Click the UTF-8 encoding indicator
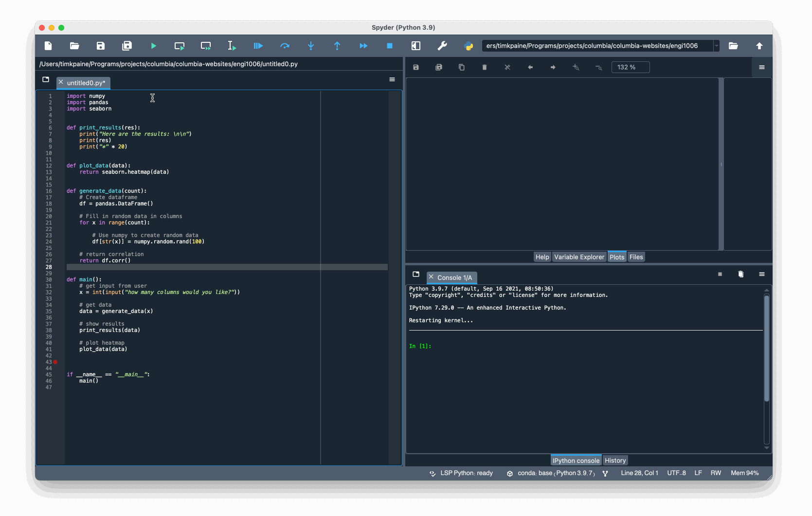The image size is (812, 516). pos(676,473)
